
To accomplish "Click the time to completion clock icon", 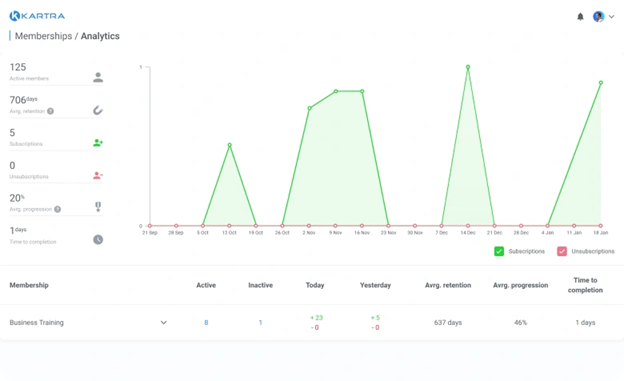I will (x=98, y=239).
